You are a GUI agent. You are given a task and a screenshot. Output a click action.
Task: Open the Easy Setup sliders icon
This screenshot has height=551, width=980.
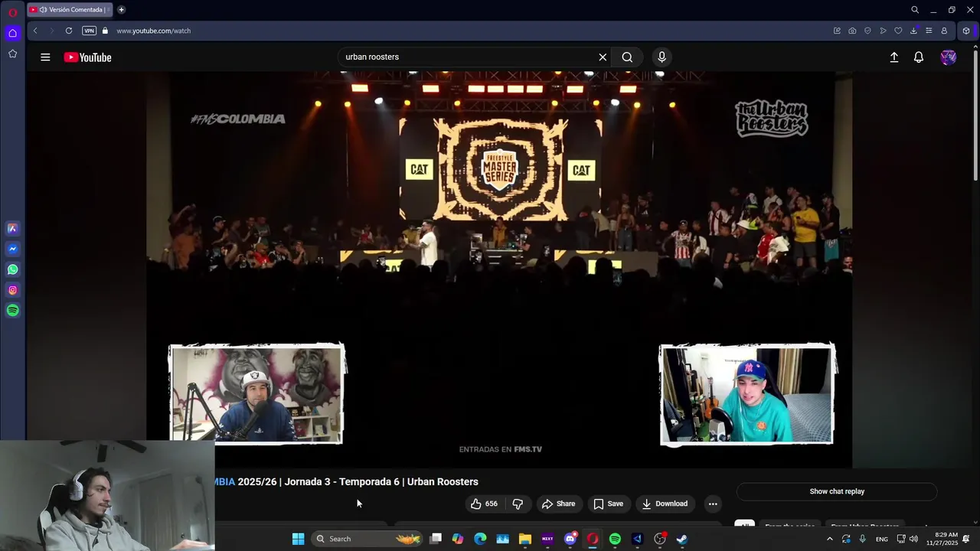tap(929, 31)
